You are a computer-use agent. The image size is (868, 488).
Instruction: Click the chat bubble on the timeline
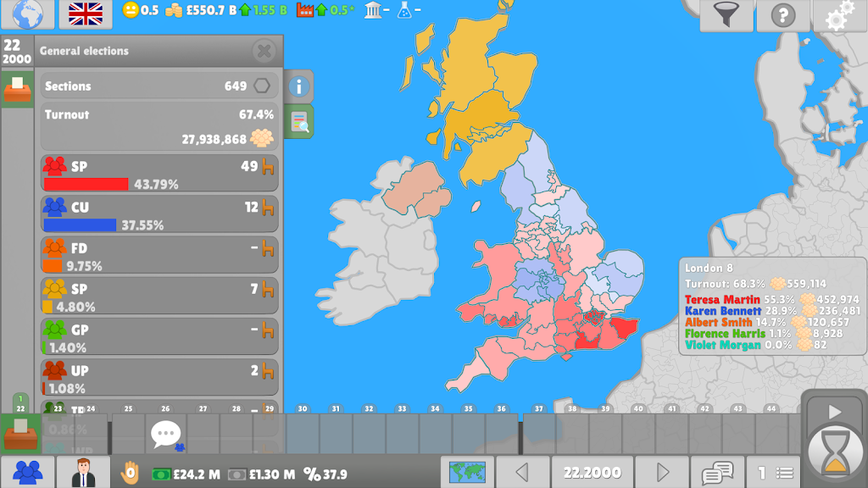(165, 432)
